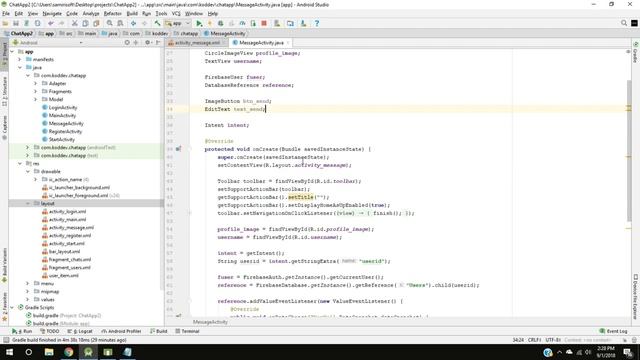Viewport: 640px width, 360px height.
Task: Click the Search Everywhere magnifier icon
Action: 624,23
